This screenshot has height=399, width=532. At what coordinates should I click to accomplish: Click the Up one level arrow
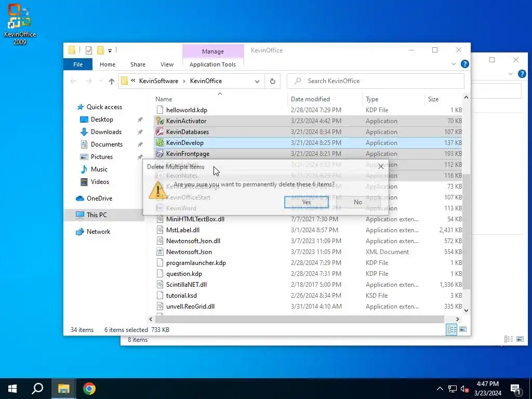(111, 81)
